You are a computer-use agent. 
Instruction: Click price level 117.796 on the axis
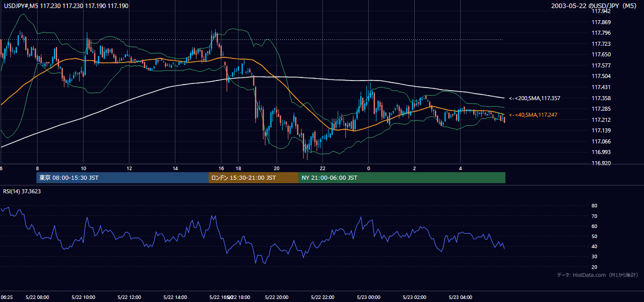601,33
